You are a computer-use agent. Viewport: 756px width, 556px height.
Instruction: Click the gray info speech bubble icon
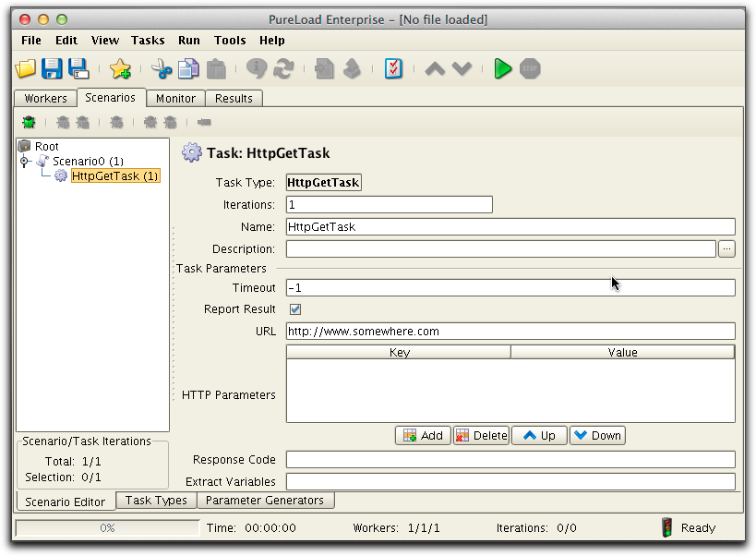[257, 68]
